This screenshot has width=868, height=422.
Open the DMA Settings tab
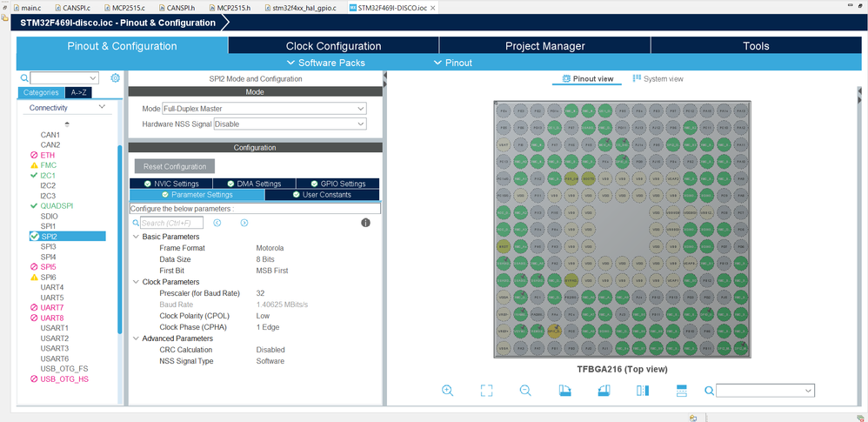(254, 184)
